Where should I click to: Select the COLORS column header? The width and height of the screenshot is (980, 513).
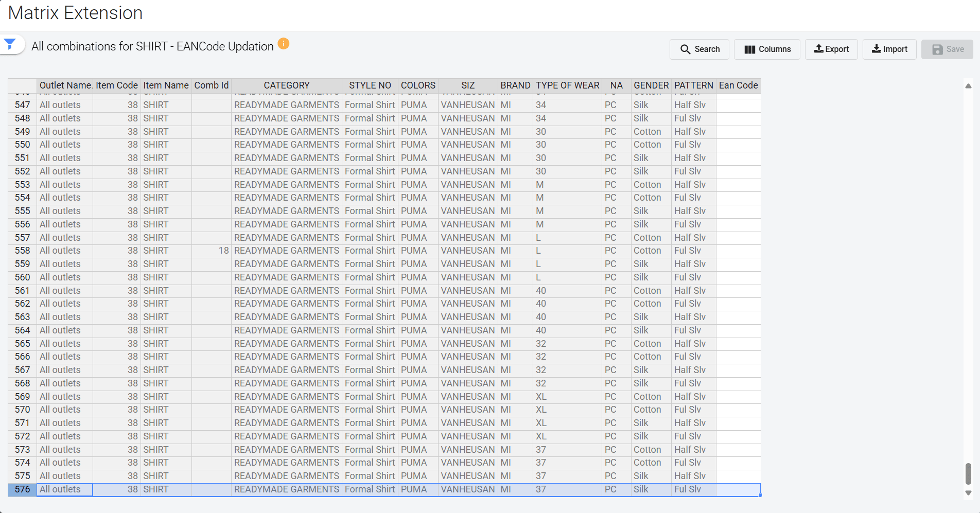(x=418, y=85)
